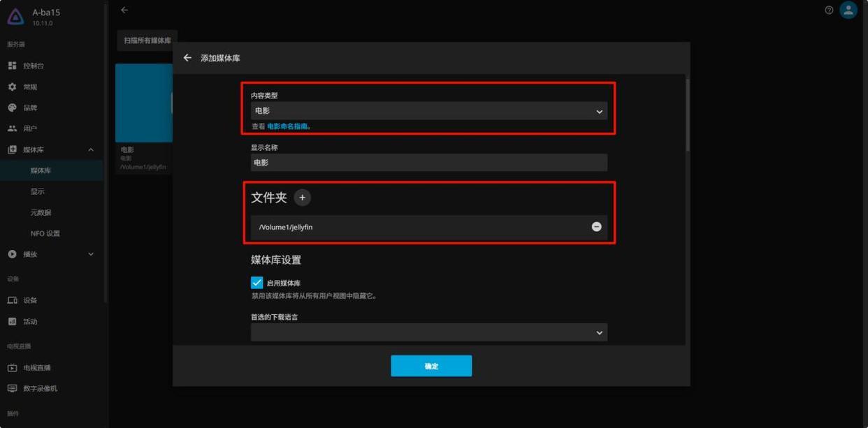Click the help question mark icon
Screen dimensions: 868x428
829,10
